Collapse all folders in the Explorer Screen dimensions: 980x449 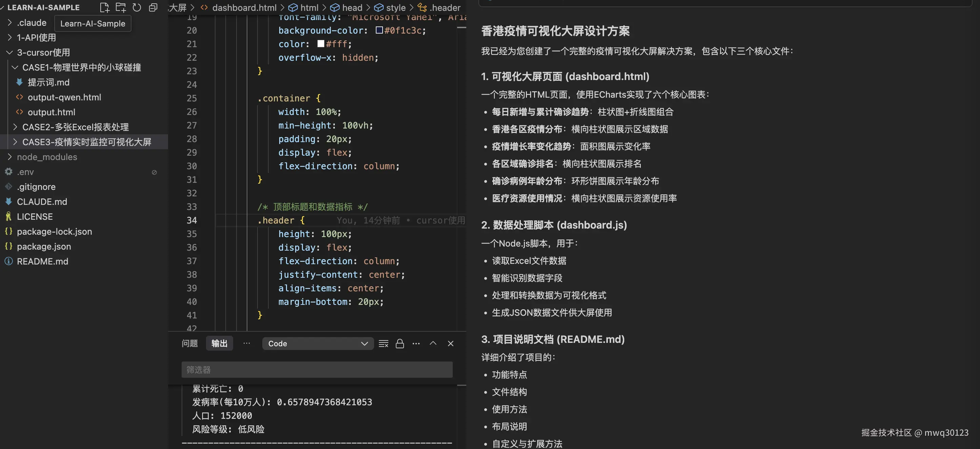pyautogui.click(x=153, y=7)
